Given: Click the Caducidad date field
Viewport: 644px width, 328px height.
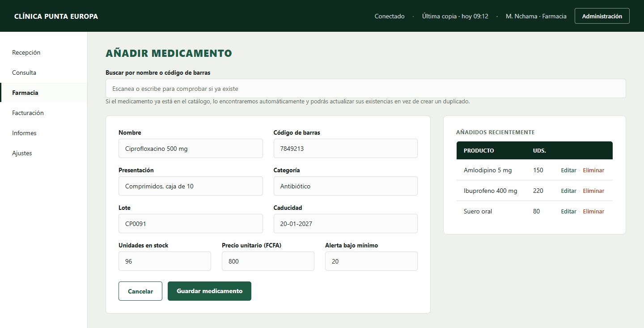Looking at the screenshot, I should (346, 224).
